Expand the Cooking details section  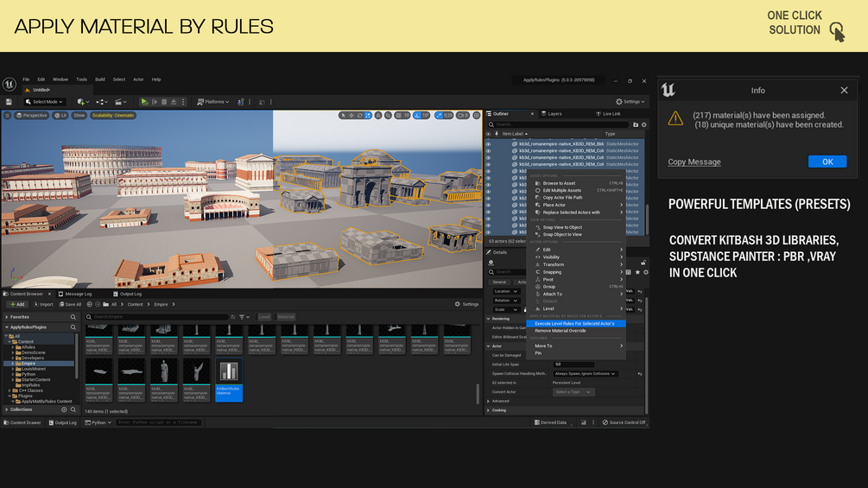488,410
